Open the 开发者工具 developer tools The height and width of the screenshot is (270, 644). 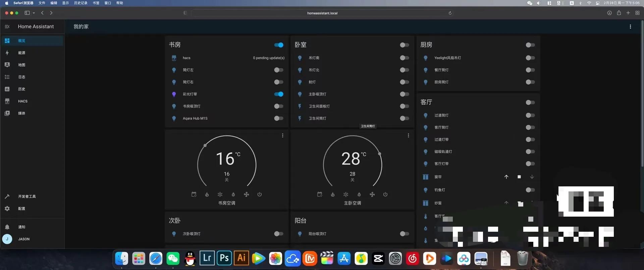(27, 196)
